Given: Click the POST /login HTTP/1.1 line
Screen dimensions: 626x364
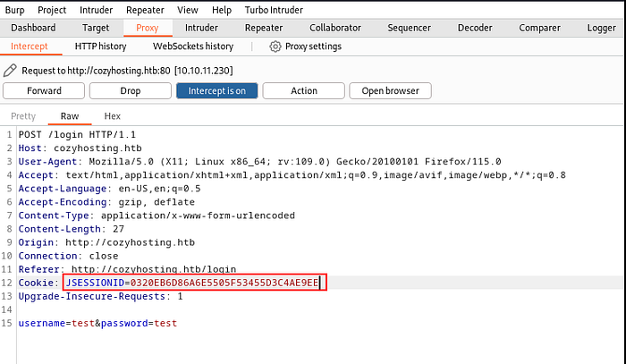Looking at the screenshot, I should pyautogui.click(x=77, y=134).
